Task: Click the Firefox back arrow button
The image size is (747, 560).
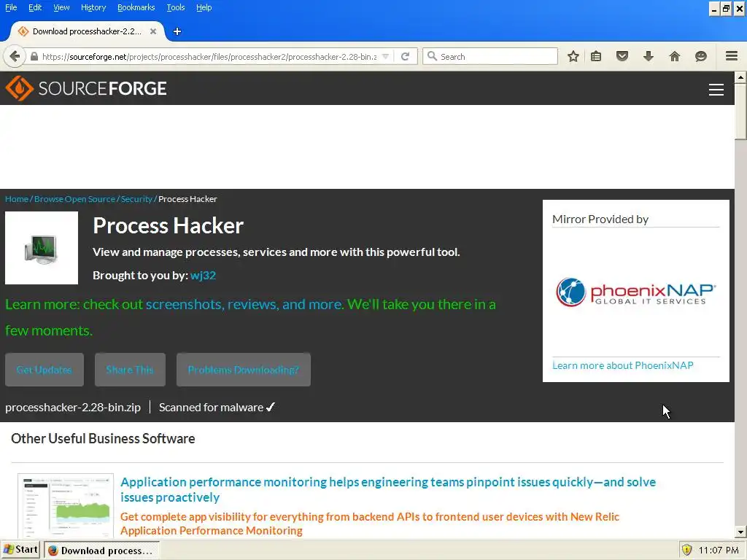Action: pyautogui.click(x=15, y=57)
